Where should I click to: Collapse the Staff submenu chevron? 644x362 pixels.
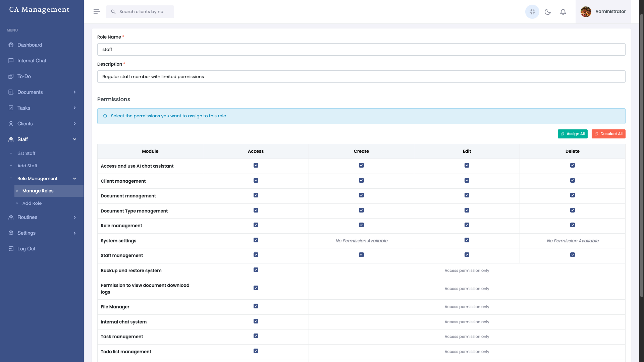[x=74, y=139]
